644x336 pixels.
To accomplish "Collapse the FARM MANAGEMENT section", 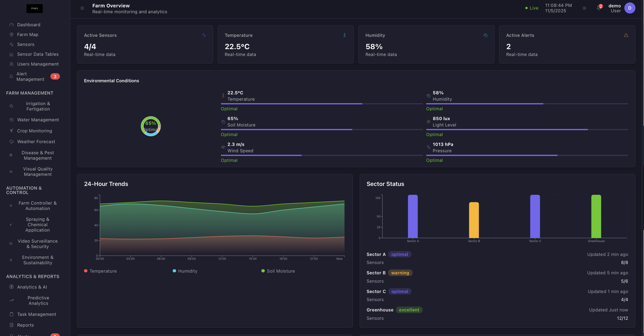I will [29, 93].
